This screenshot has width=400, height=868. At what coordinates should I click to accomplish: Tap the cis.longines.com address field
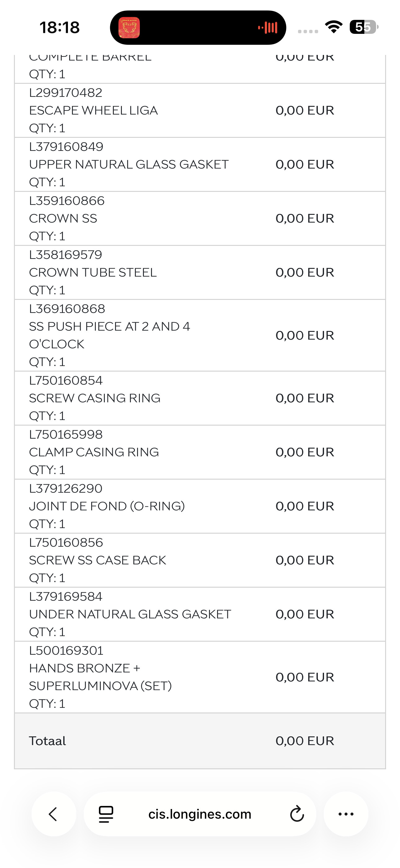coord(200,814)
